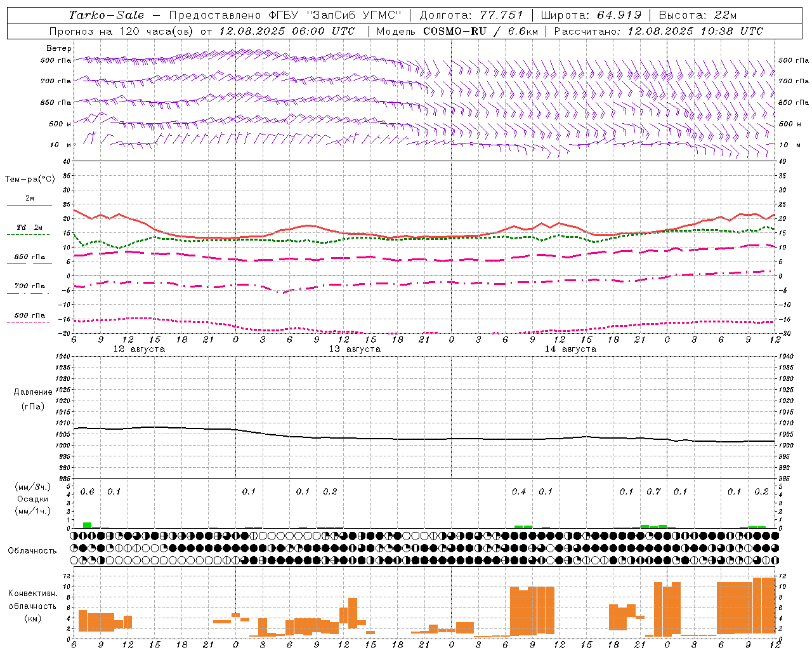Select the (мм/1ч.) precipitation unit label

point(33,511)
